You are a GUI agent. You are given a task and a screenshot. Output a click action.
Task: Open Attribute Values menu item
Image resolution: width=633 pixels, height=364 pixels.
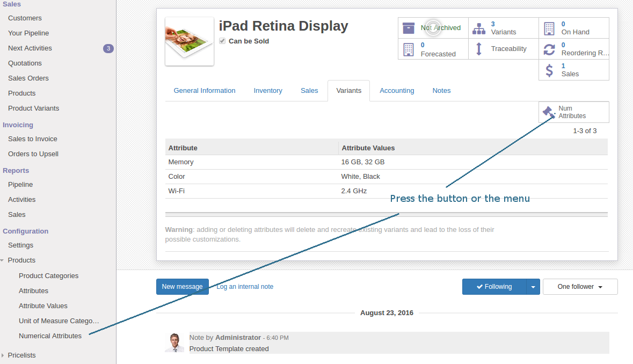tap(43, 306)
